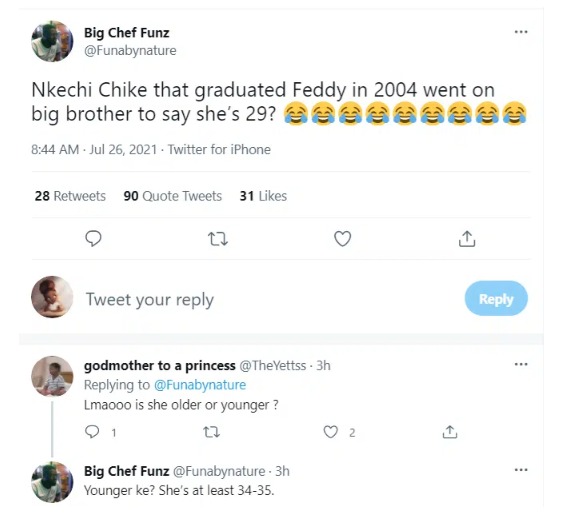Reply to TheYettss comment via bubble icon
Viewport: 583px width, 526px height.
point(92,432)
